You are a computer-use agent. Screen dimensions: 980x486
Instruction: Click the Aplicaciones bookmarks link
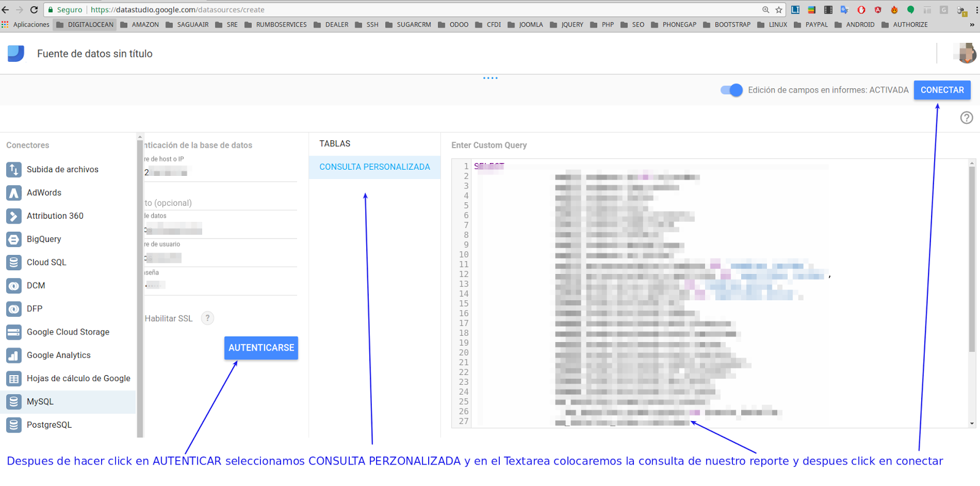pos(31,25)
